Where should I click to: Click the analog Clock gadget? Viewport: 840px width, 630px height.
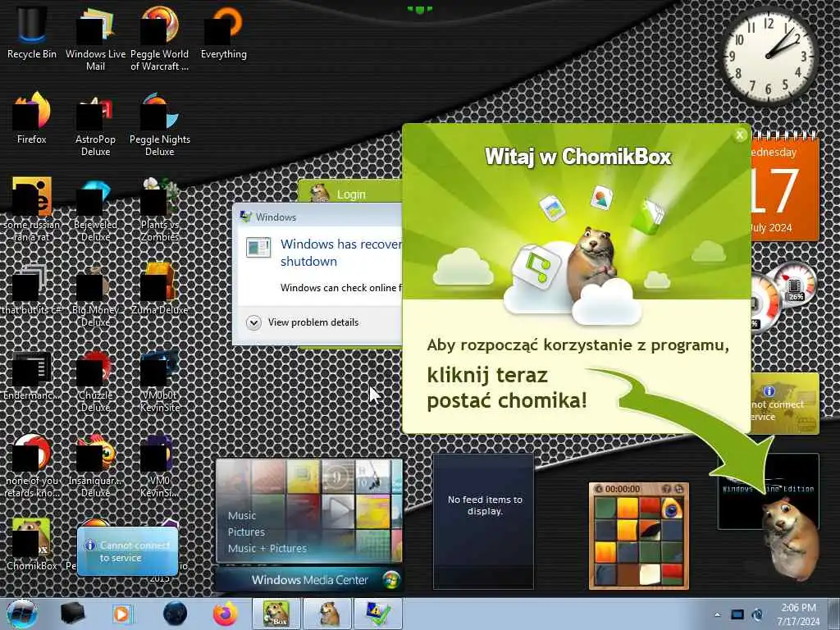768,56
